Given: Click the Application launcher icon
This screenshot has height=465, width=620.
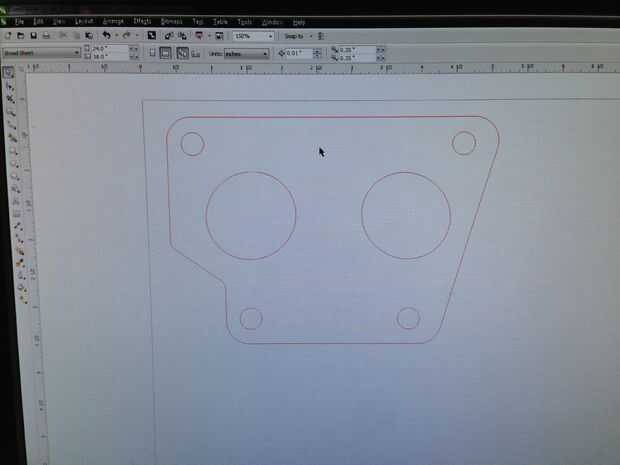Looking at the screenshot, I should [x=199, y=36].
